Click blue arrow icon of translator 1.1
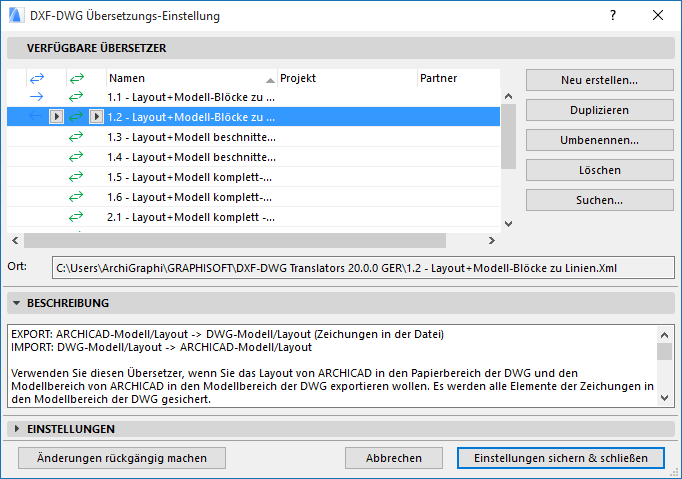The height and width of the screenshot is (479, 682). pos(37,97)
